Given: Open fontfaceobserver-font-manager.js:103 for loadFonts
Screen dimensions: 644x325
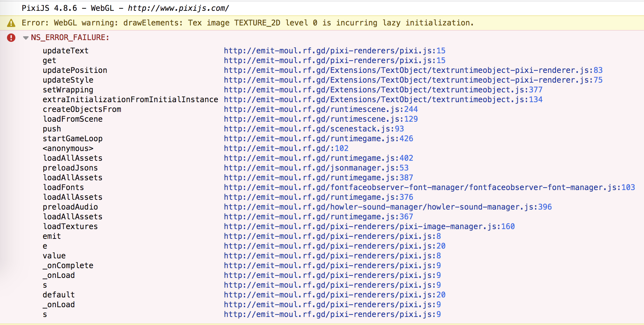Looking at the screenshot, I should (x=430, y=187).
